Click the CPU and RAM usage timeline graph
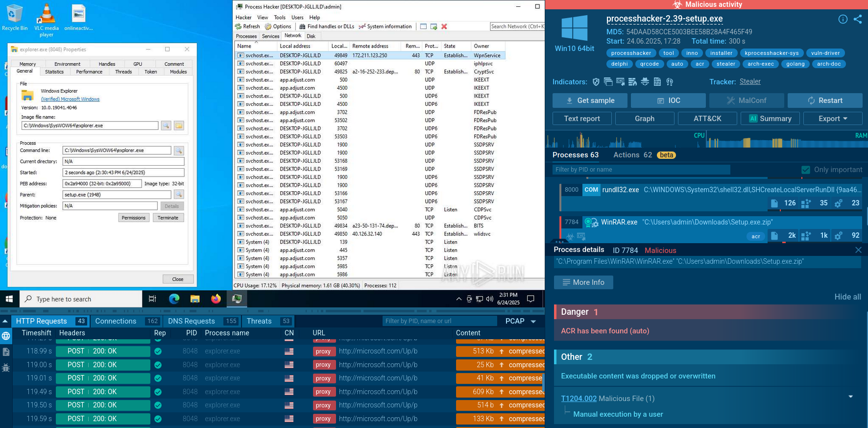 pyautogui.click(x=706, y=140)
